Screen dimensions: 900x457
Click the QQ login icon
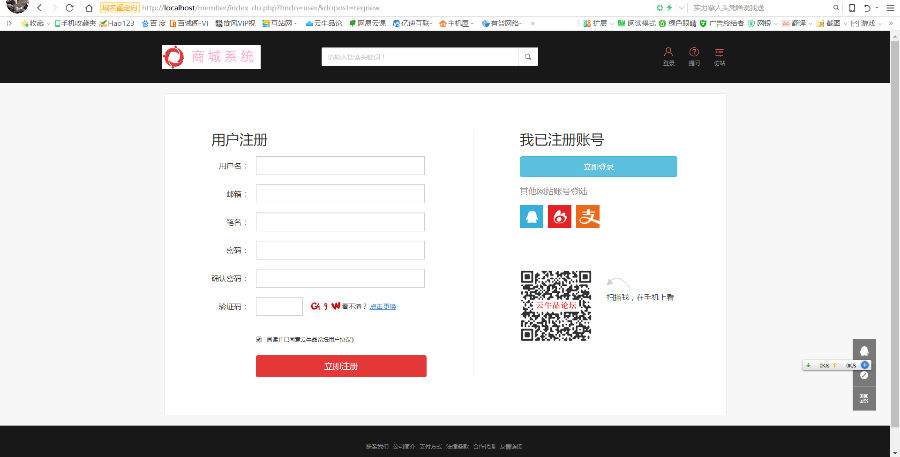coord(531,216)
